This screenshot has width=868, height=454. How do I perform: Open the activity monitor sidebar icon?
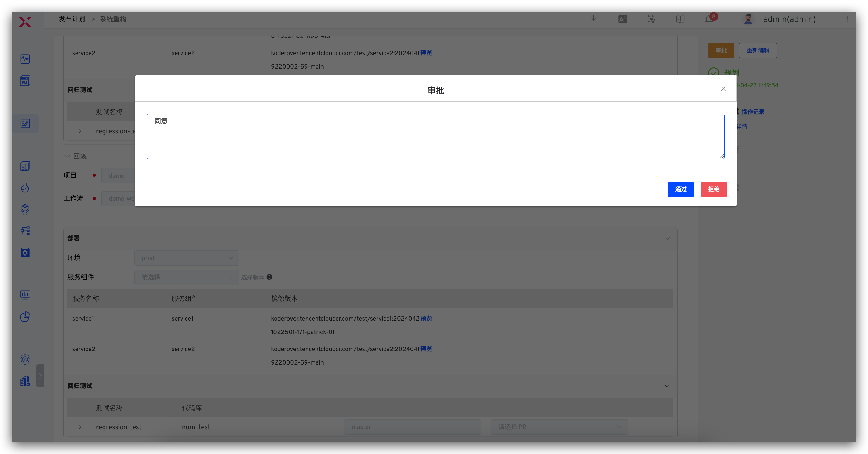[x=25, y=59]
